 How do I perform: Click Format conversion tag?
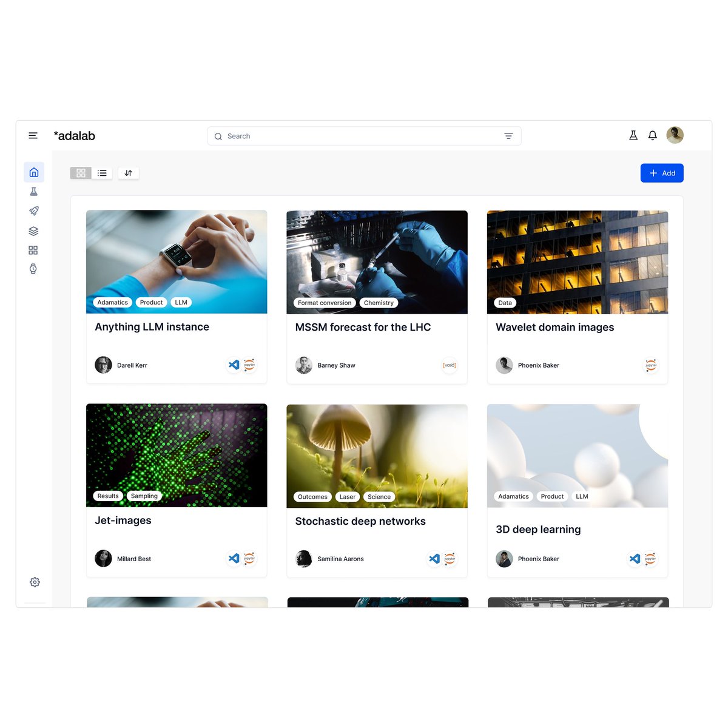[325, 303]
